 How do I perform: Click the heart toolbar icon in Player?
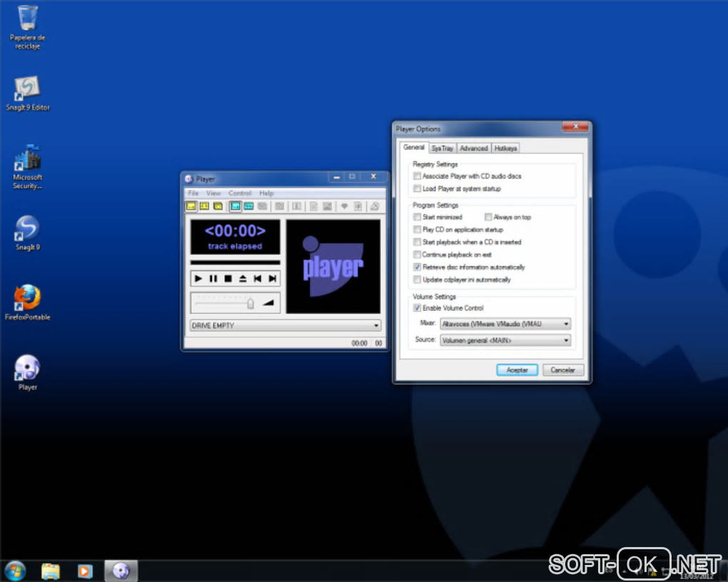(344, 206)
